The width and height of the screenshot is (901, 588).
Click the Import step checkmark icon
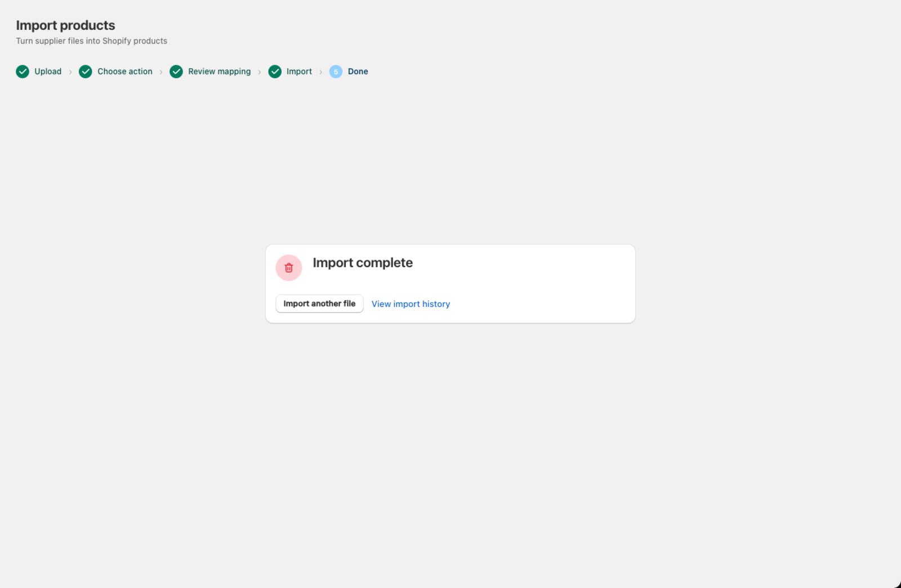[275, 72]
